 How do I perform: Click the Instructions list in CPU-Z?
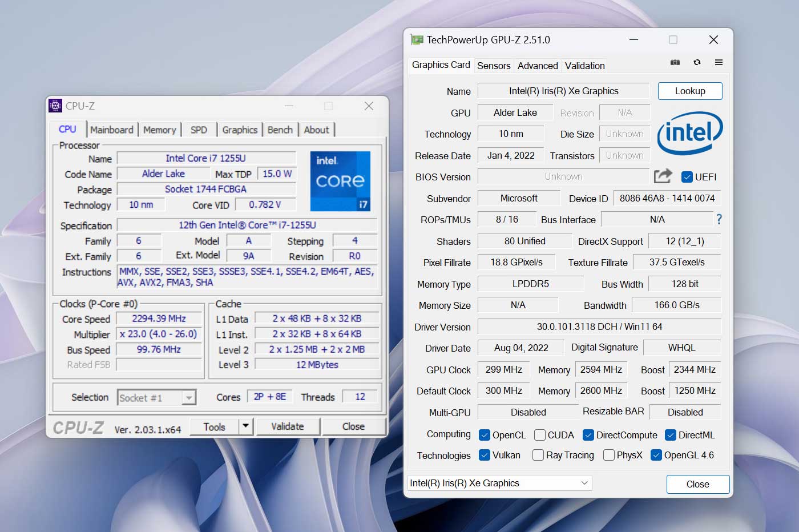coord(247,277)
